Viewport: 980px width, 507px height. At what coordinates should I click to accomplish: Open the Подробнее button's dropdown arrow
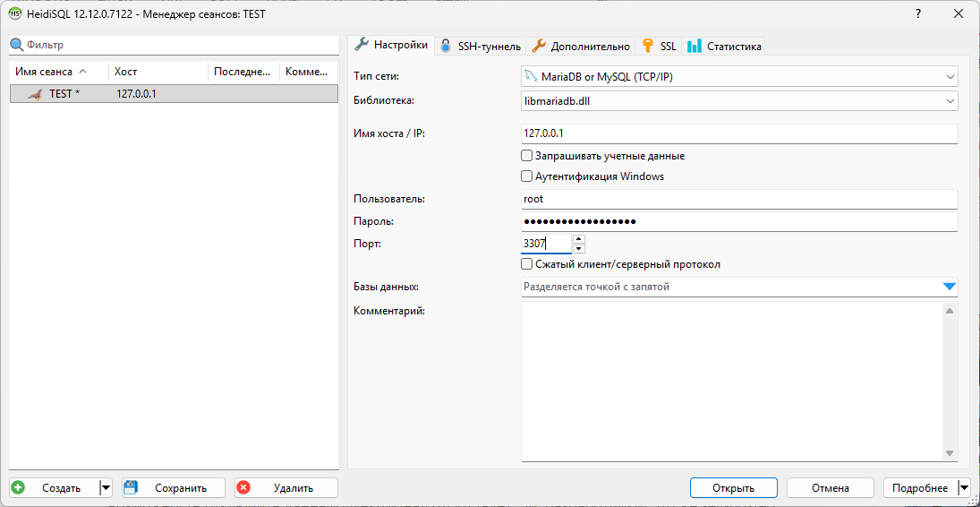[x=963, y=487]
